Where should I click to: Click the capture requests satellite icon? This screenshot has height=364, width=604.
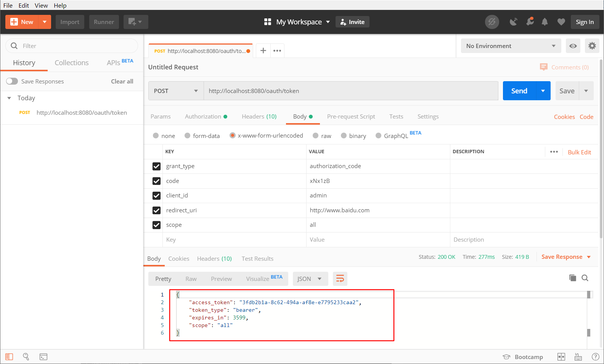[514, 22]
